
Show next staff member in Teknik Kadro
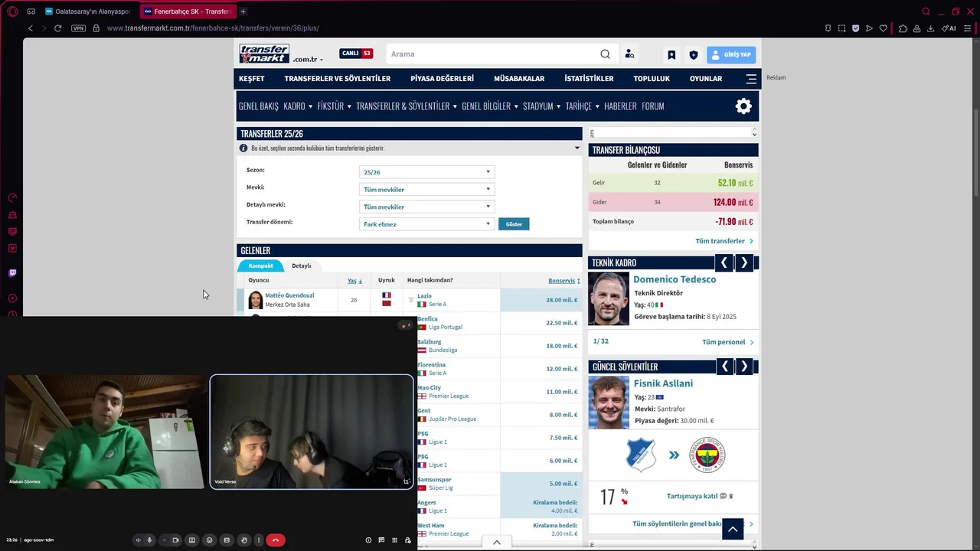pos(743,263)
